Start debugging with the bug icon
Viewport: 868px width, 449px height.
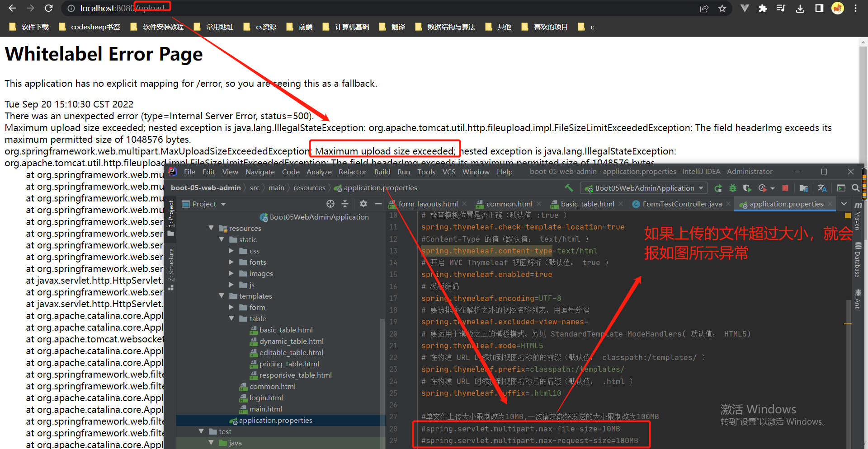733,188
